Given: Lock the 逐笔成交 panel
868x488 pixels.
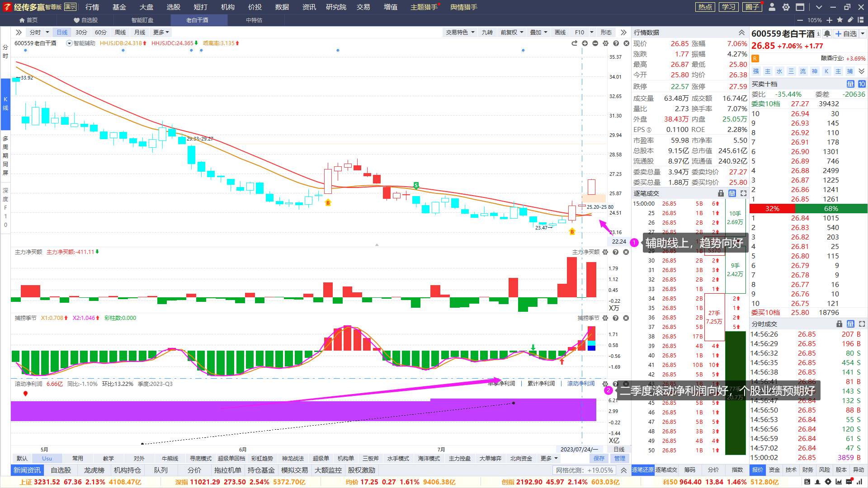Looking at the screenshot, I should [x=721, y=193].
